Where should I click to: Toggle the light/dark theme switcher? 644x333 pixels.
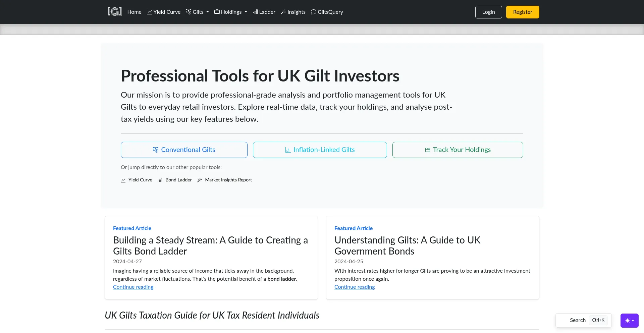[629, 321]
